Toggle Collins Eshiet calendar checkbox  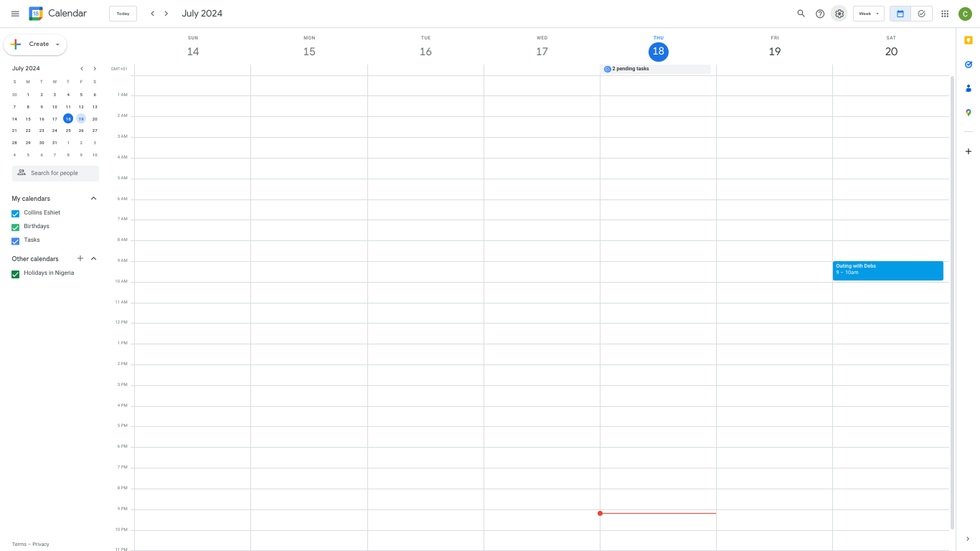[16, 214]
